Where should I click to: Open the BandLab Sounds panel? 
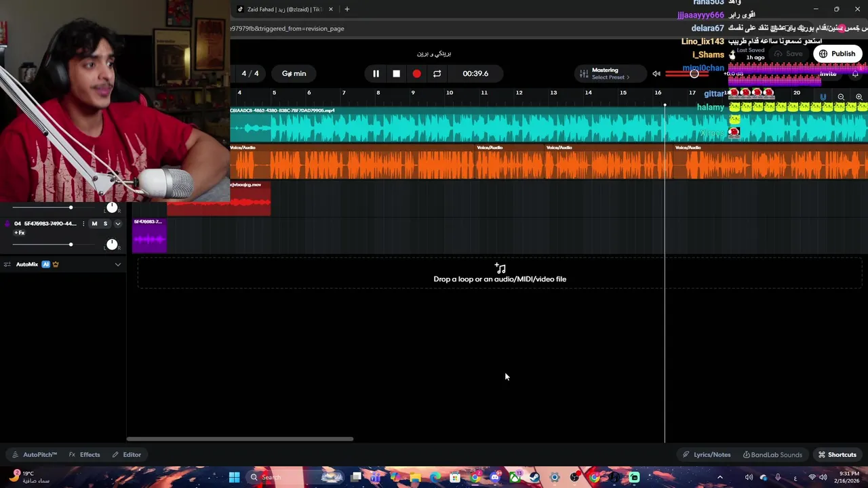pos(772,455)
